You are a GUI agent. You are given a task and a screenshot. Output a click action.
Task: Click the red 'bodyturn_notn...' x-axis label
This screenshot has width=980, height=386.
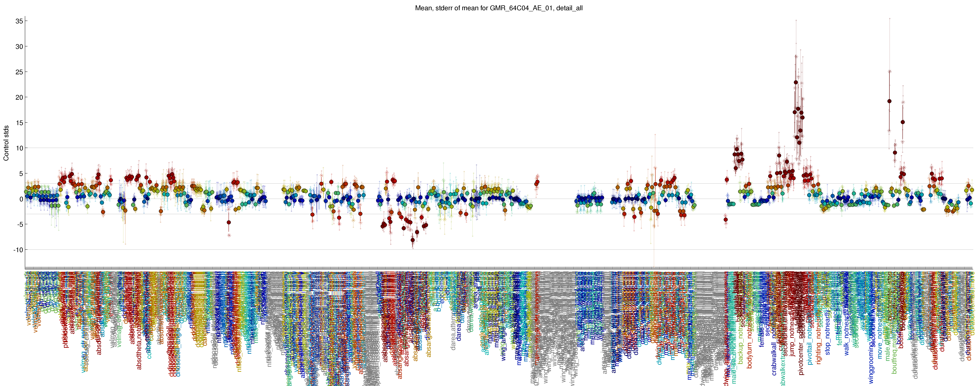749,320
